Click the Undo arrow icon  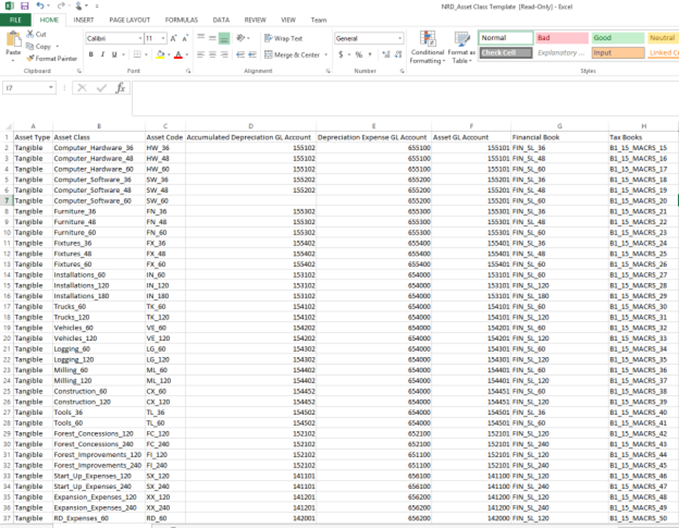coord(40,6)
